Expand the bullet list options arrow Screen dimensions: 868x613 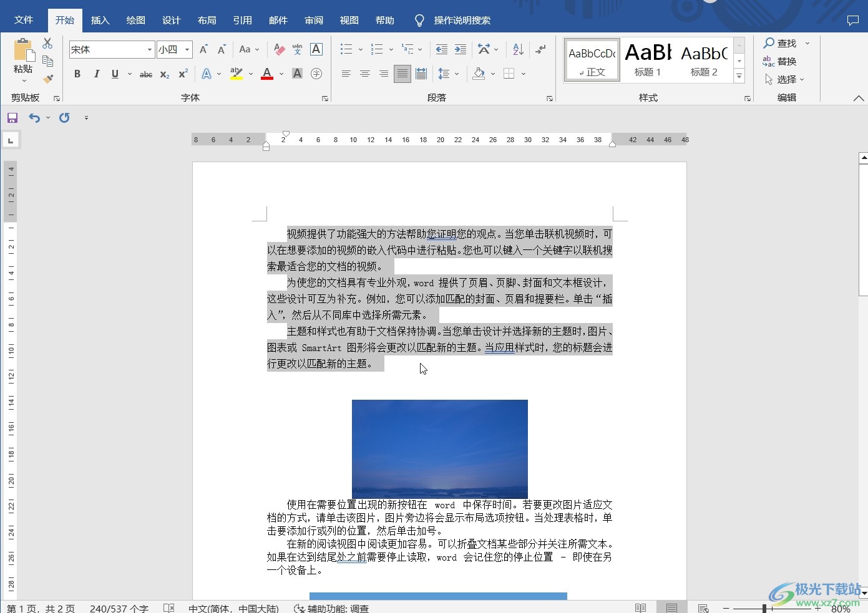click(x=360, y=49)
